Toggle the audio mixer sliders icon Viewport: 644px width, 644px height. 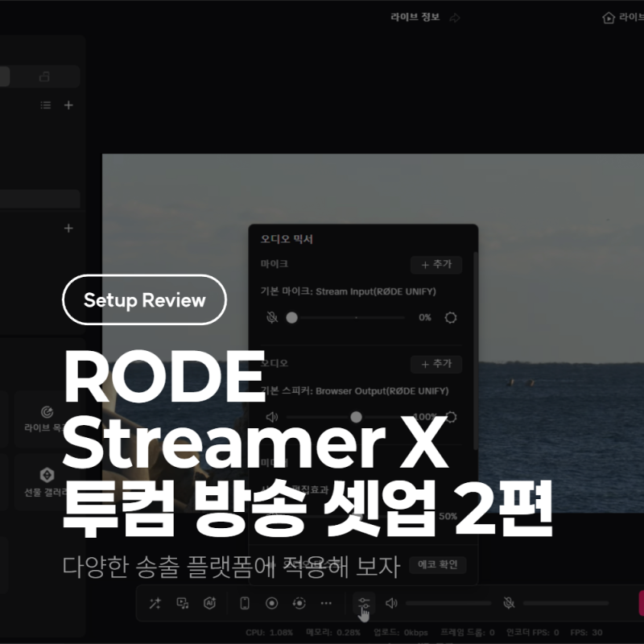[364, 603]
